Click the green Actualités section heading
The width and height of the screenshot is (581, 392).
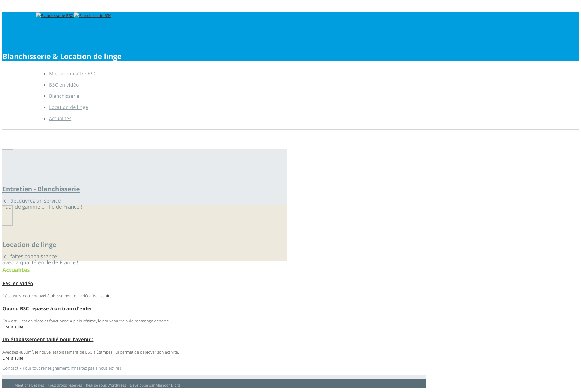tap(16, 270)
